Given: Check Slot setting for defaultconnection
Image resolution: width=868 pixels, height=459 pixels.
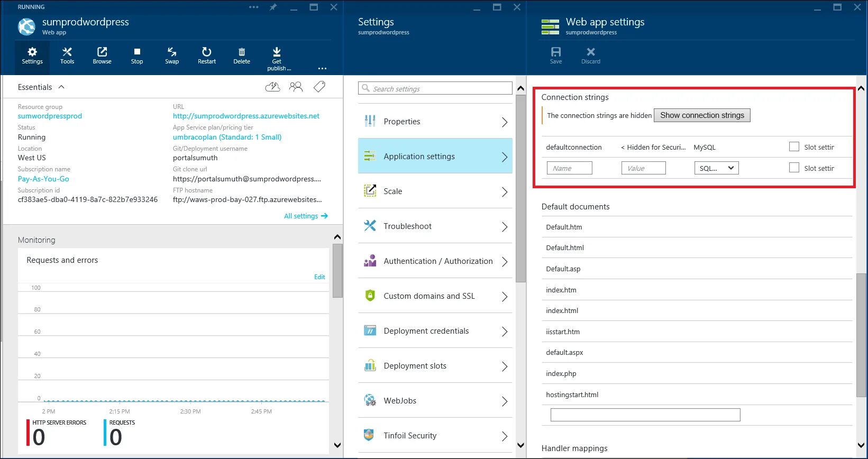Looking at the screenshot, I should coord(794,146).
